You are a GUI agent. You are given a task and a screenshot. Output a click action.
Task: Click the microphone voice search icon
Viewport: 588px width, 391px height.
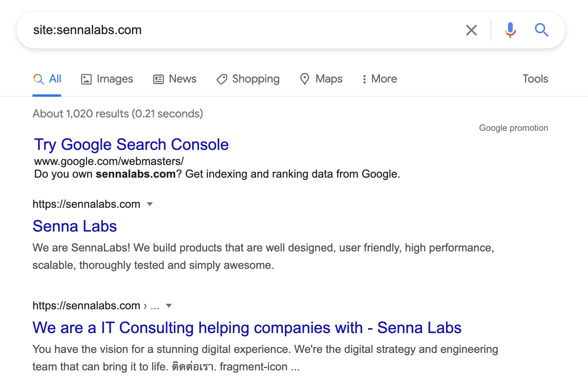click(x=510, y=30)
